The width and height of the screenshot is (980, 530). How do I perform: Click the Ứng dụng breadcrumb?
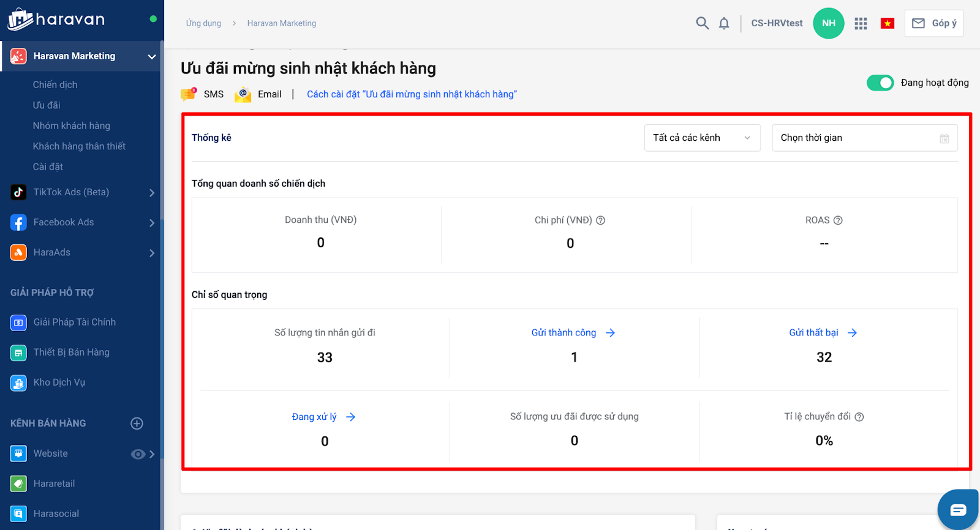click(x=203, y=23)
